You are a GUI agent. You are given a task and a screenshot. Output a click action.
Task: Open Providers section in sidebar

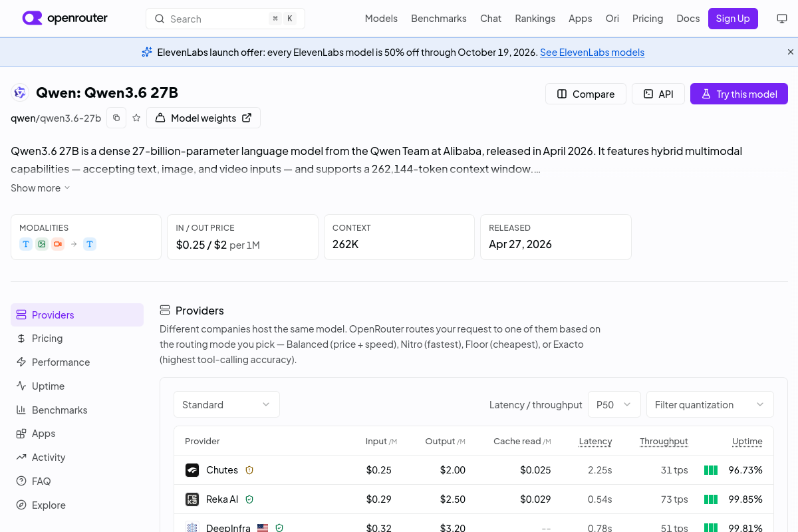point(77,315)
